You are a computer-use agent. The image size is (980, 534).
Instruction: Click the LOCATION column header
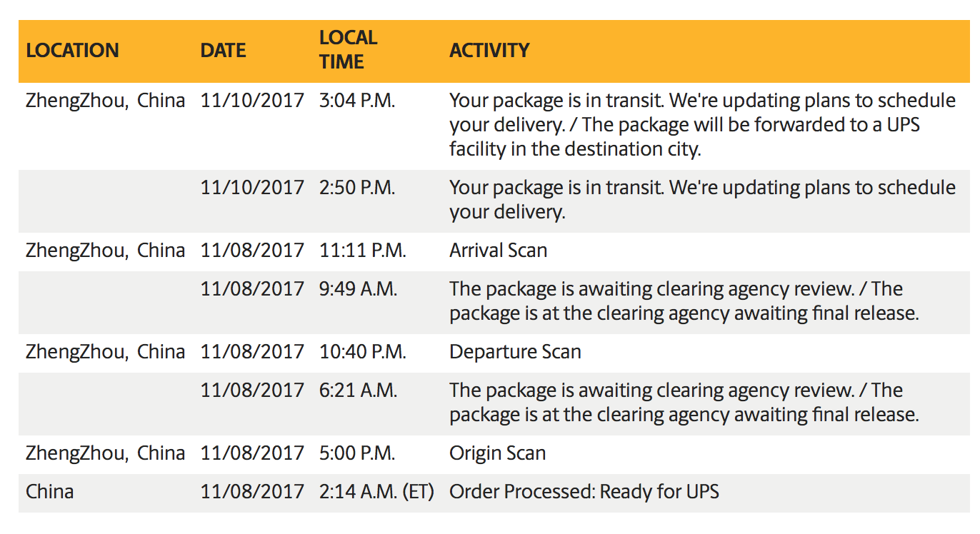(72, 51)
